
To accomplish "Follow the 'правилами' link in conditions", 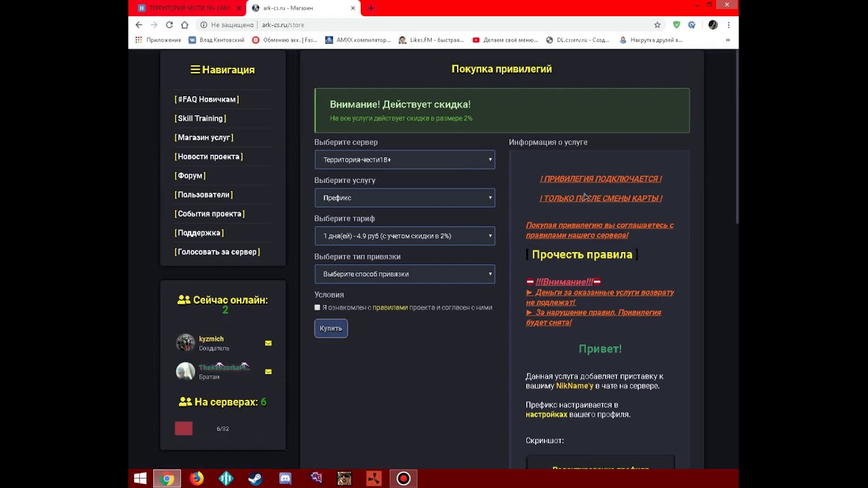I will click(x=390, y=308).
